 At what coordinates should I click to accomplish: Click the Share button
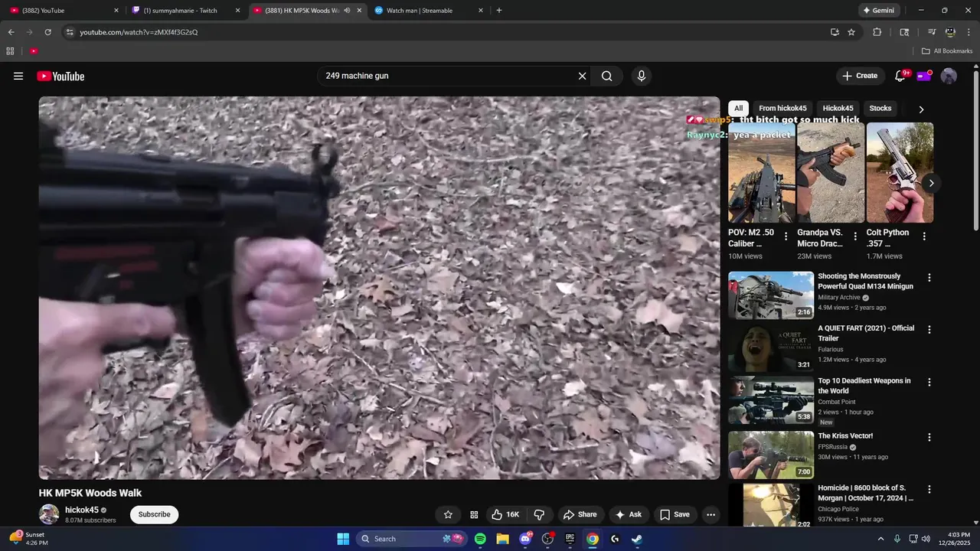tap(579, 514)
